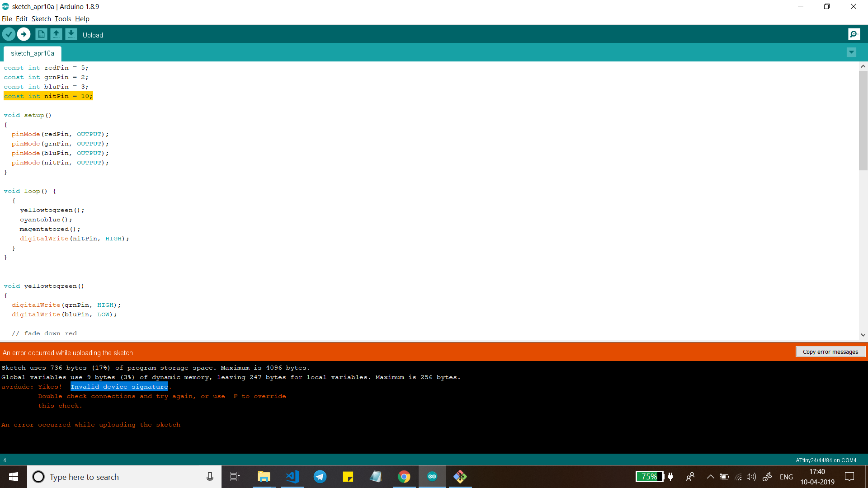Image resolution: width=868 pixels, height=488 pixels.
Task: Click the Verify checkmark icon
Action: pos(9,34)
